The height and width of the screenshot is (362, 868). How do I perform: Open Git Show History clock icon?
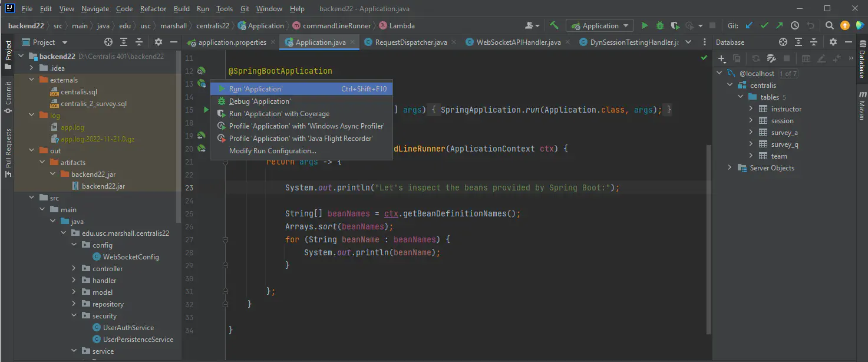pos(795,26)
